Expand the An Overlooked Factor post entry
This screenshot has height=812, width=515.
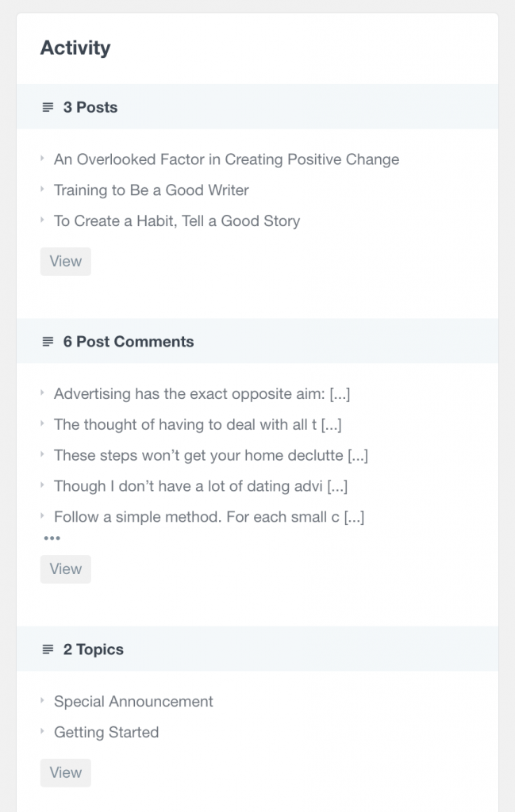42,159
